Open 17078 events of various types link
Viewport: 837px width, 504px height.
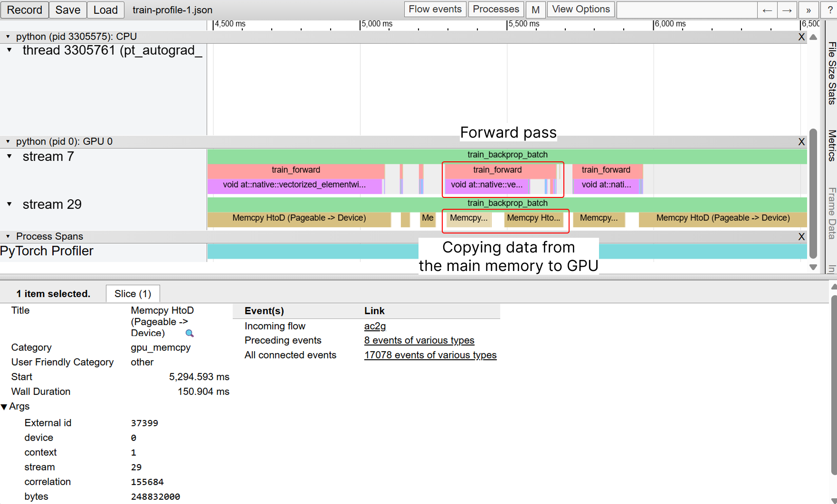[430, 355]
